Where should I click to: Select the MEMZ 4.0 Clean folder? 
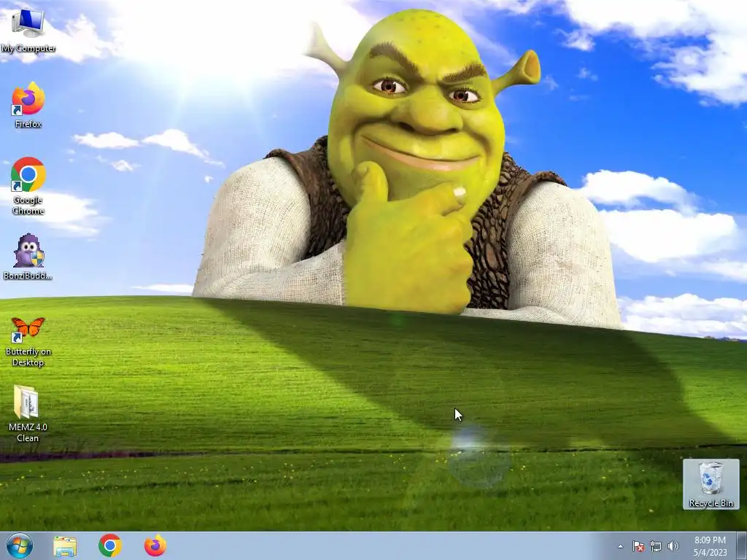28,414
